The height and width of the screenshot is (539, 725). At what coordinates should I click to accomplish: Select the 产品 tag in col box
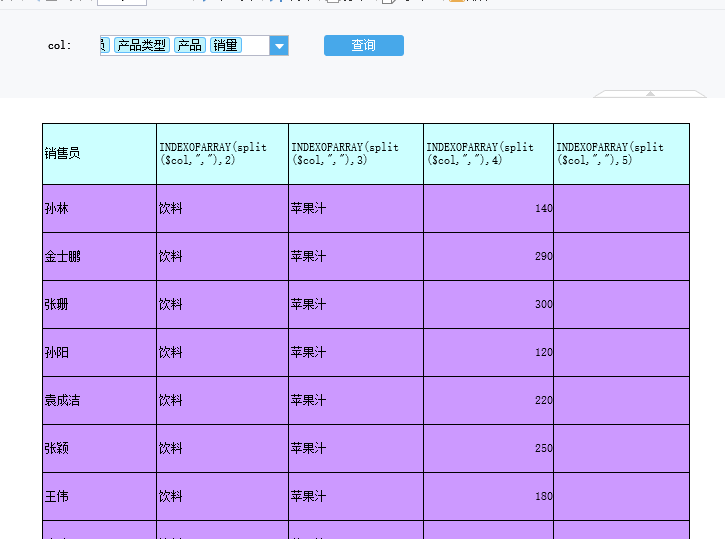190,45
